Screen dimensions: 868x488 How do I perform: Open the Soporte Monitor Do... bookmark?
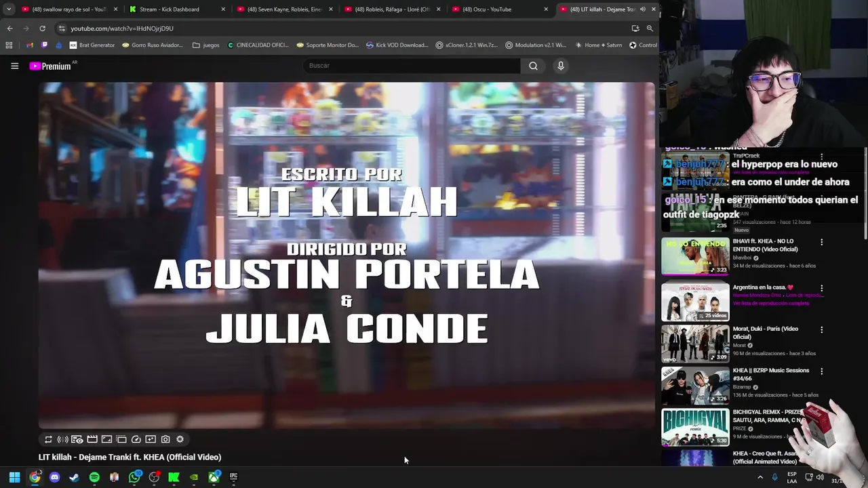pyautogui.click(x=328, y=45)
